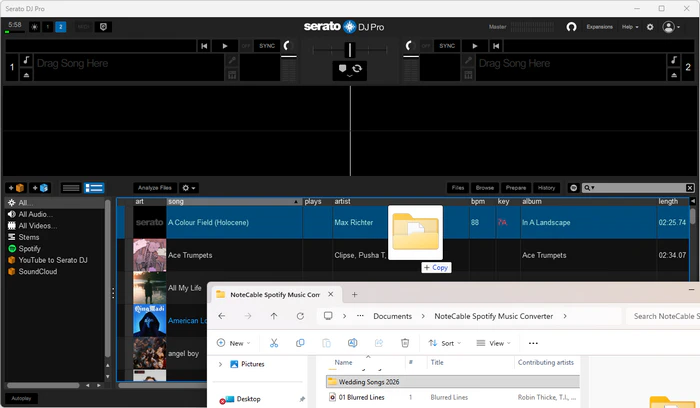The width and height of the screenshot is (700, 408).
Task: Open the Browse panel tab
Action: pyautogui.click(x=484, y=188)
